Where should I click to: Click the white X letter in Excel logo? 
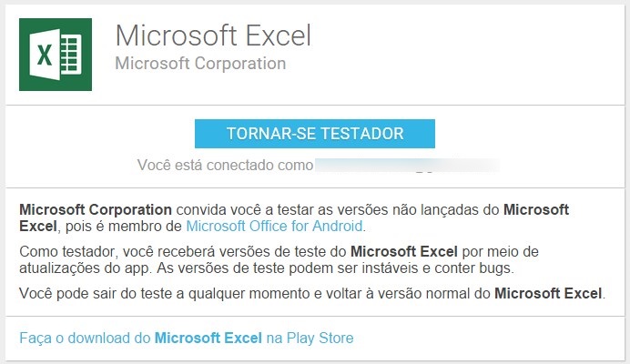coord(45,55)
